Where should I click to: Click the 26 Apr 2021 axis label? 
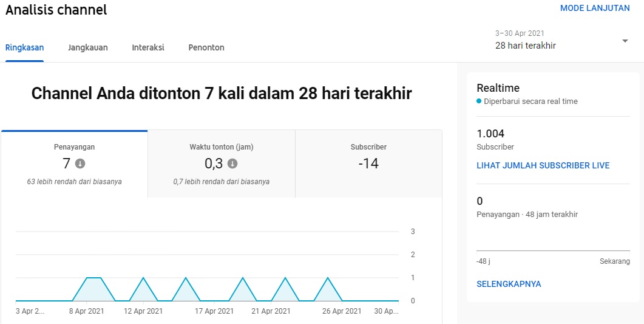(342, 311)
